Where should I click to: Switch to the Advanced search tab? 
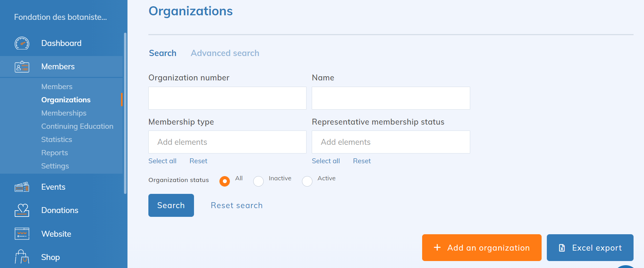[225, 53]
